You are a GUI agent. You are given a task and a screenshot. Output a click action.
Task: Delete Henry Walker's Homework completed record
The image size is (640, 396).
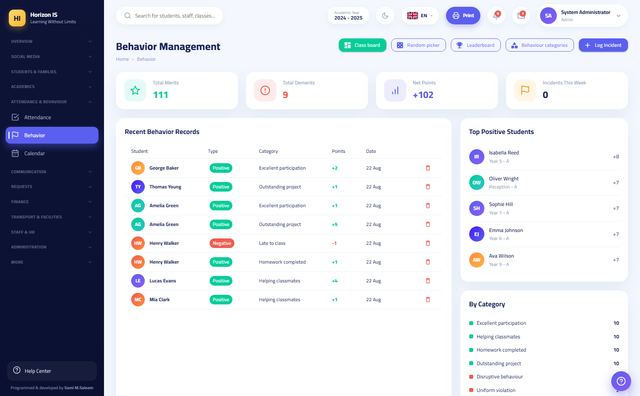click(x=428, y=262)
